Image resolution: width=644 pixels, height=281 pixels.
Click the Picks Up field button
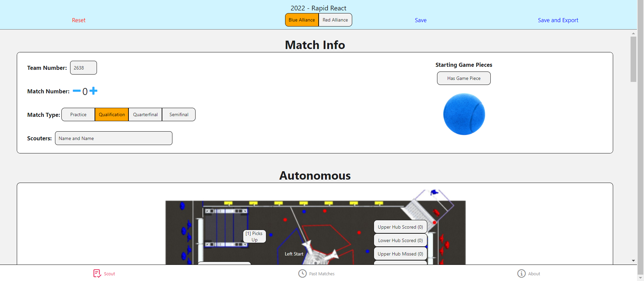[255, 236]
